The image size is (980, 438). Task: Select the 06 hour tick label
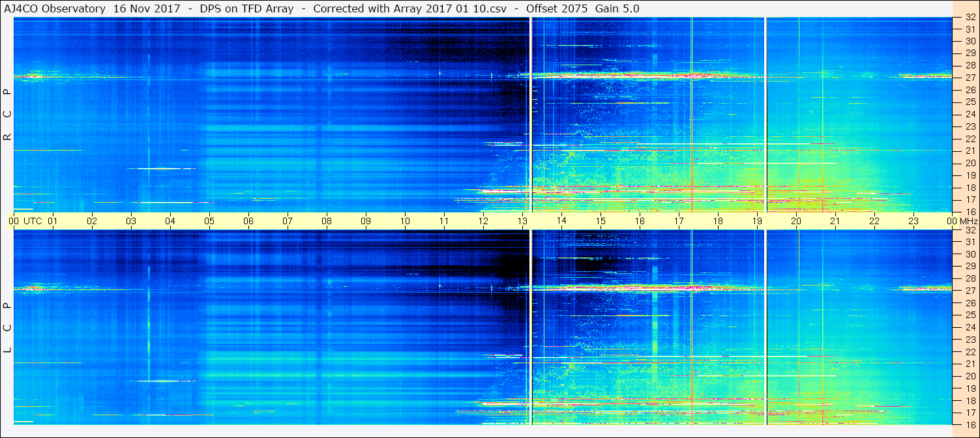(248, 221)
